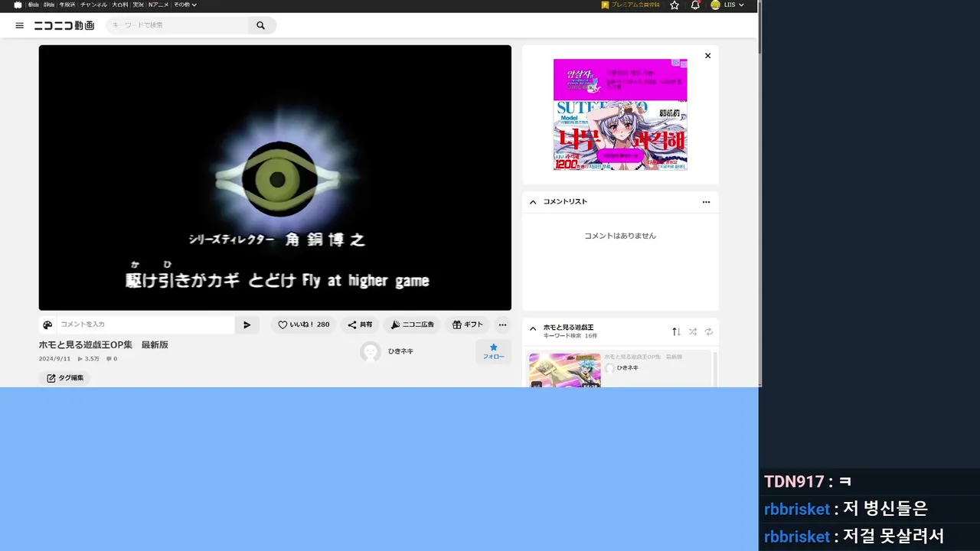Click the star favorites icon in top bar
This screenshot has width=980, height=551.
(675, 5)
